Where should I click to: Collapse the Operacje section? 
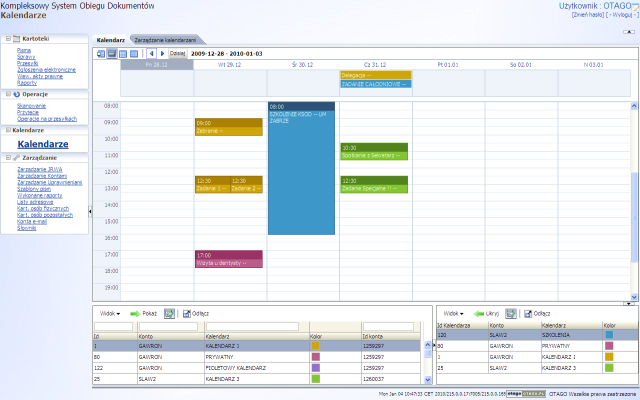(8, 94)
